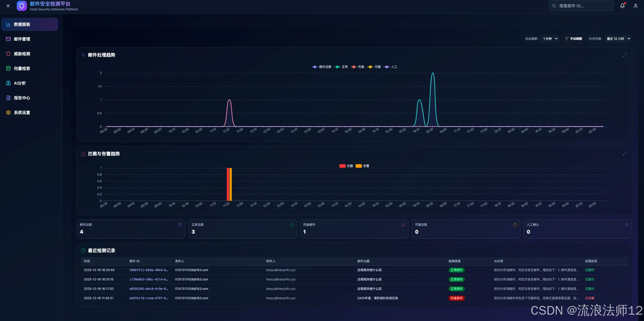644x321 pixels.
Task: Open the user profile icon
Action: click(x=635, y=6)
